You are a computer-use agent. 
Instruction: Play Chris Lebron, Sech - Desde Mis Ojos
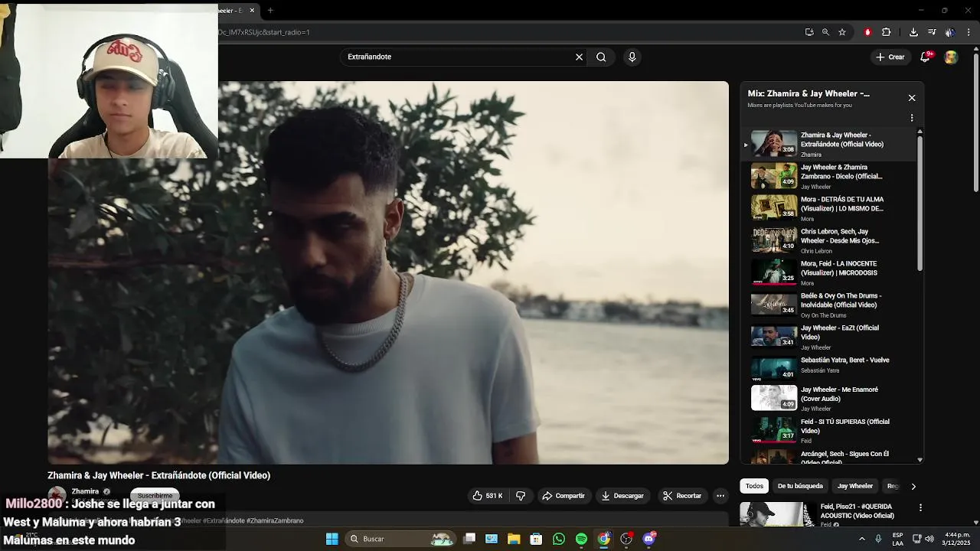(828, 240)
